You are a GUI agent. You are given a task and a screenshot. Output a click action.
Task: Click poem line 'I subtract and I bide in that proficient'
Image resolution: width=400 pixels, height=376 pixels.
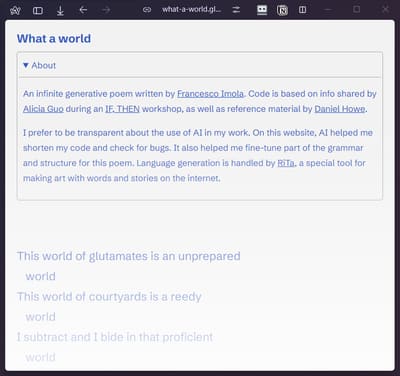[x=115, y=337]
